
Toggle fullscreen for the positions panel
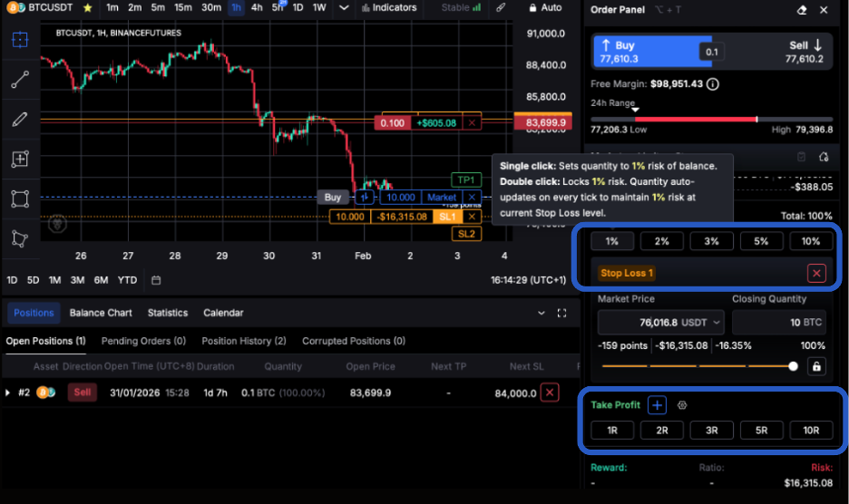click(x=561, y=313)
